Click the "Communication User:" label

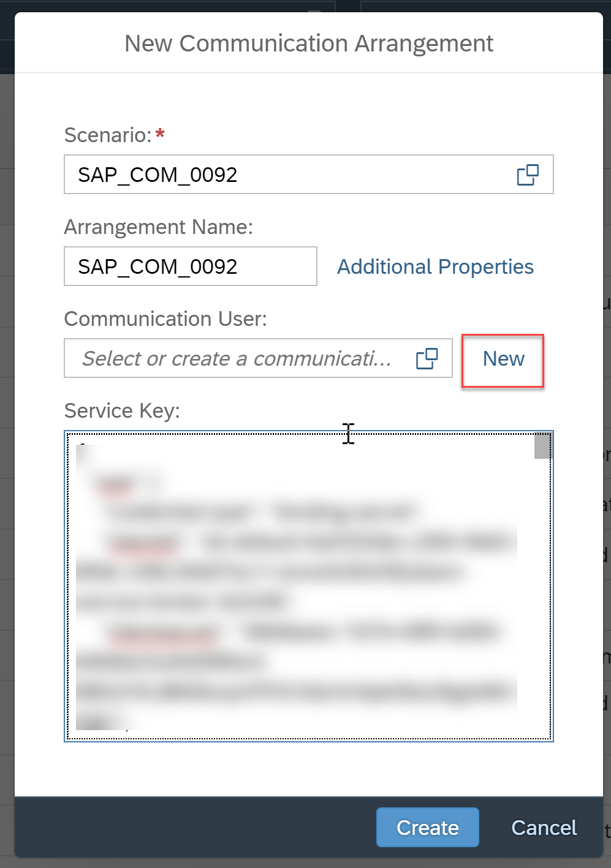(x=165, y=319)
